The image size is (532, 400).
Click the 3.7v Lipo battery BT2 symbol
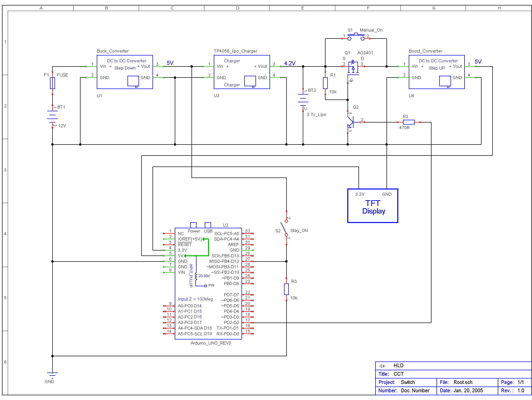point(303,100)
